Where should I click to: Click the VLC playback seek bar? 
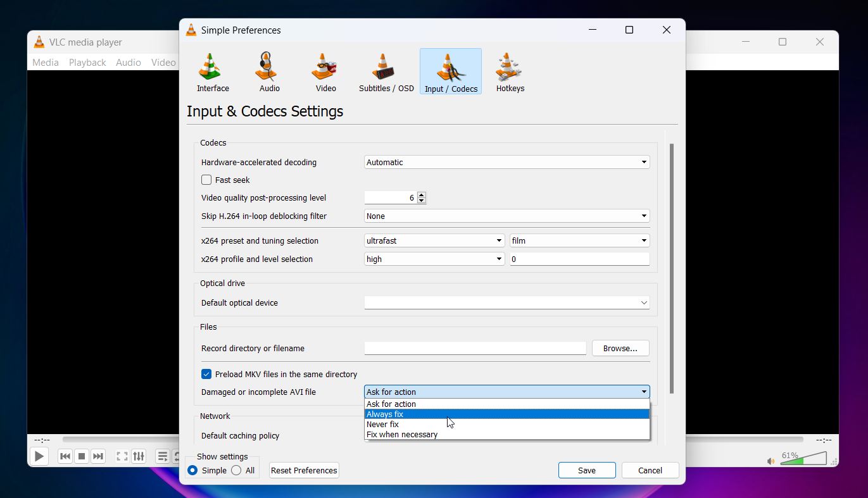[432, 439]
